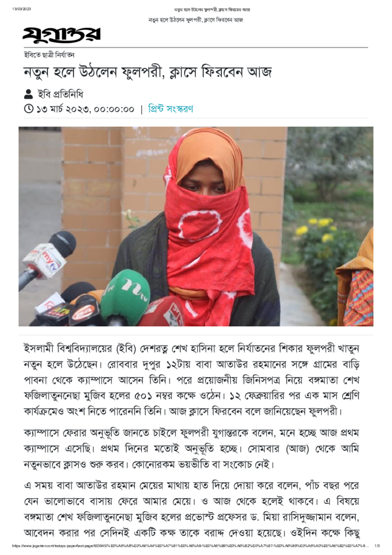Click the paragraph starting এ সময় বাবা আতাউর

click(191, 509)
